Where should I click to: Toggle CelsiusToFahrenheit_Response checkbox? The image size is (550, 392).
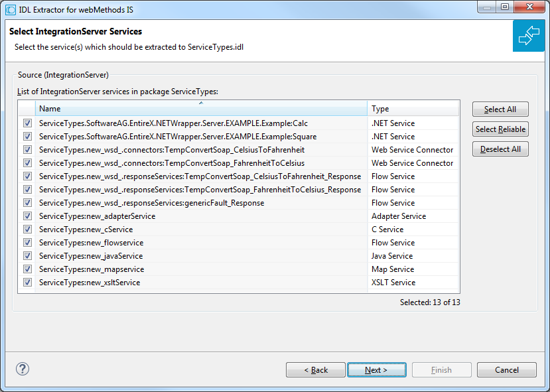point(27,176)
